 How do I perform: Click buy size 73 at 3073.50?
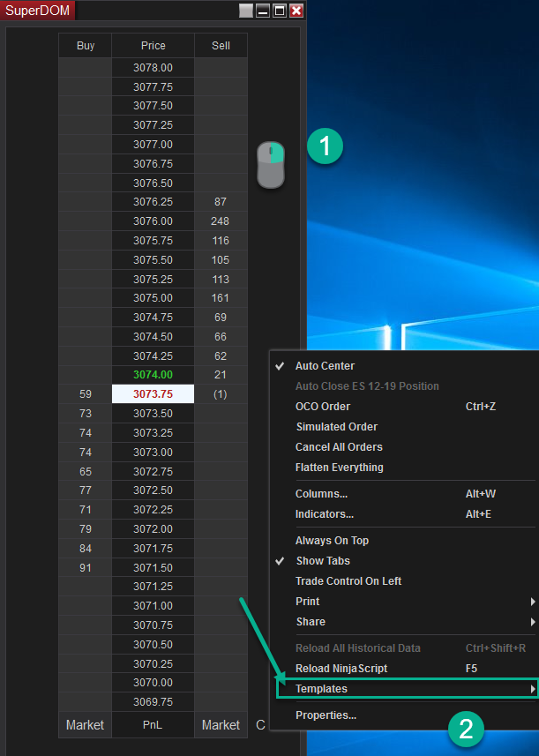click(x=86, y=413)
